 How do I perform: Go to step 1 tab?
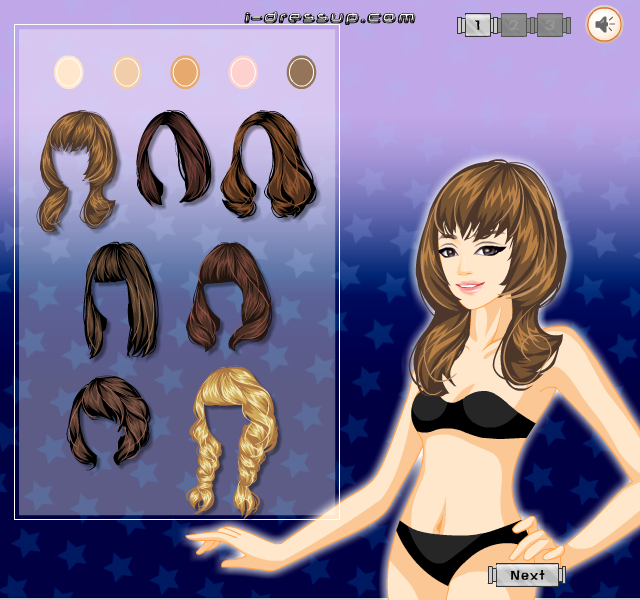coord(478,25)
